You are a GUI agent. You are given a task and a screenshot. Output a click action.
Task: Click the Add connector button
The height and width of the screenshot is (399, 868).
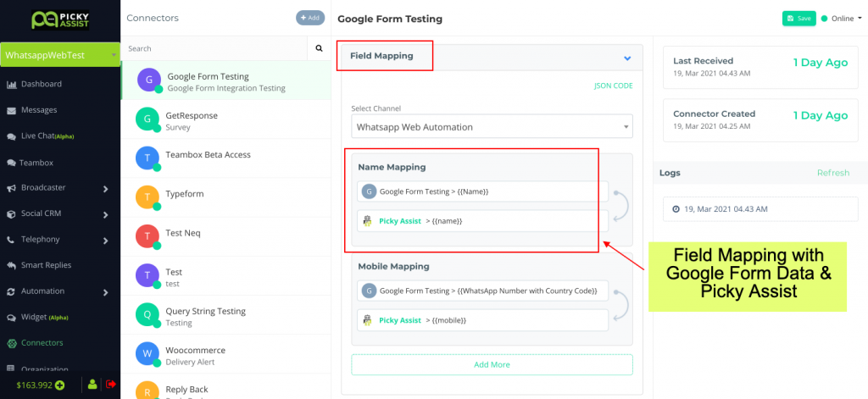click(x=310, y=18)
